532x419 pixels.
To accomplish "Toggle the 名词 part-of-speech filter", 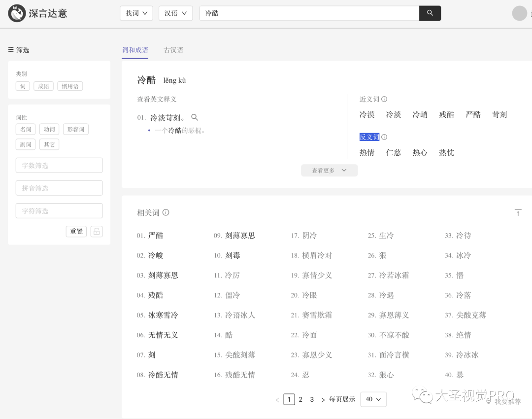I will click(26, 129).
